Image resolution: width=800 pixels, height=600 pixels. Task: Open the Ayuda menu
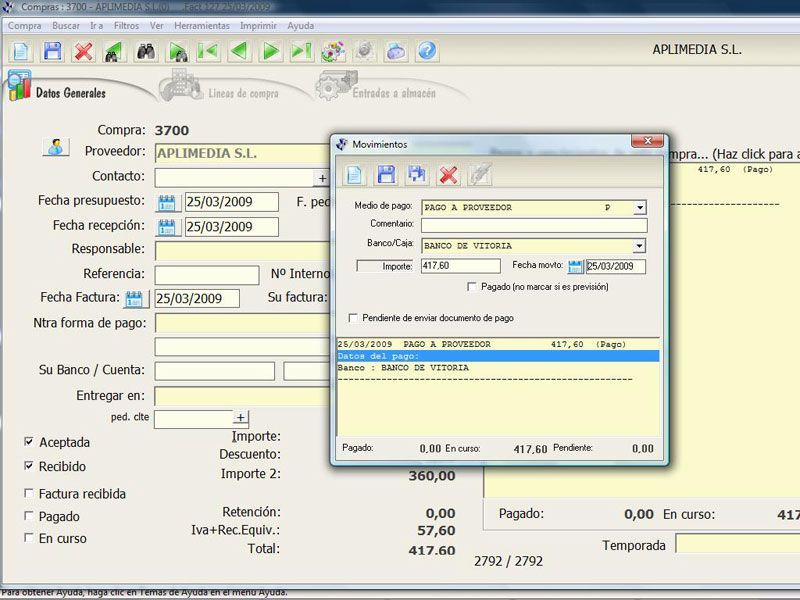(301, 26)
